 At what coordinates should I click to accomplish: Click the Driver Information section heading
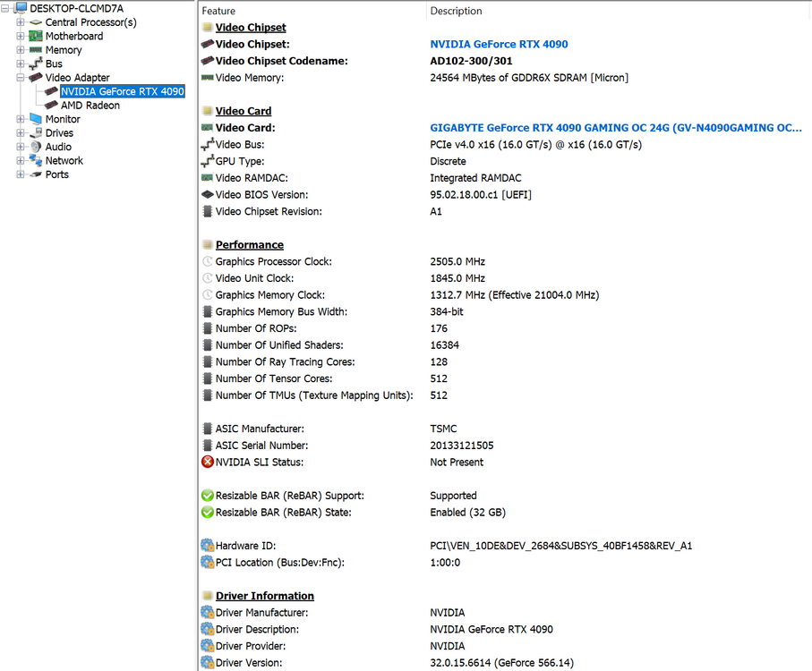click(265, 596)
